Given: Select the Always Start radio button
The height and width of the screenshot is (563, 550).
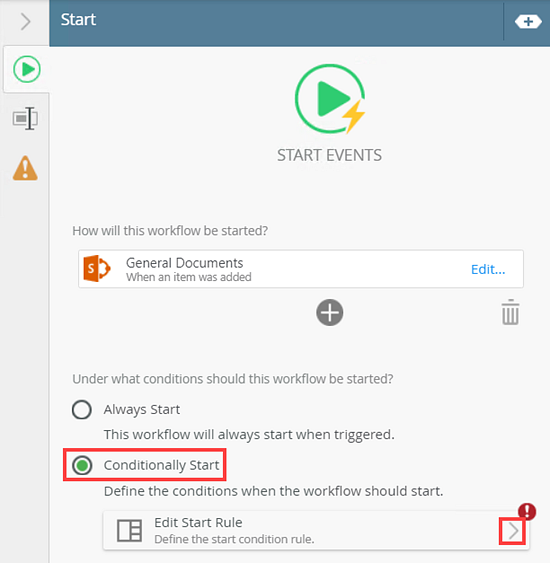Looking at the screenshot, I should 82,409.
